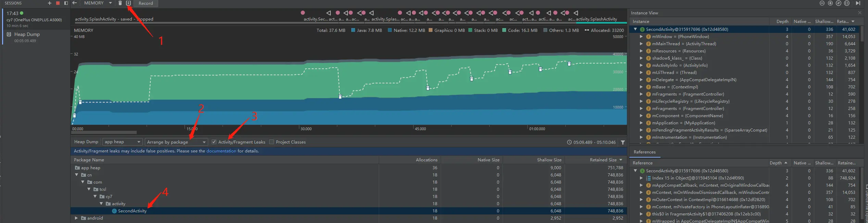Click the 748,924 retained size value

pyautogui.click(x=847, y=178)
